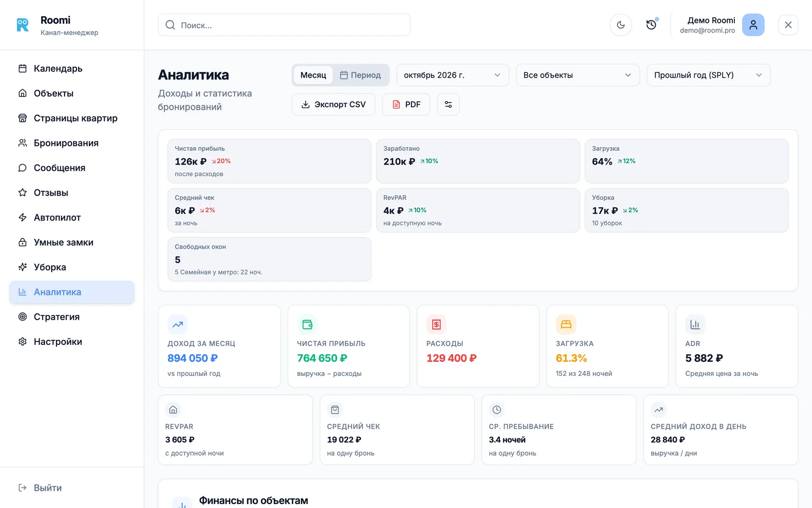Click the Свободных окон 5 card
Screen dimensions: 812x508
click(269, 259)
